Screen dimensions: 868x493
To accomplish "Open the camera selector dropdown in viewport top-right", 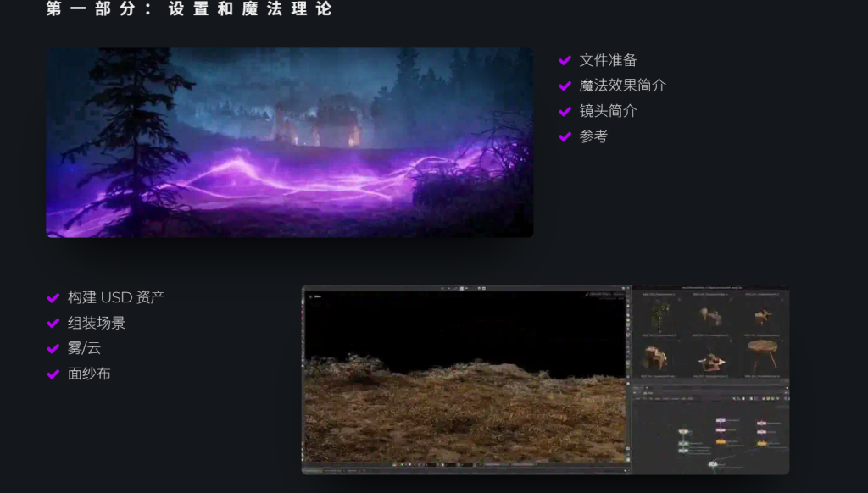I will point(602,294).
